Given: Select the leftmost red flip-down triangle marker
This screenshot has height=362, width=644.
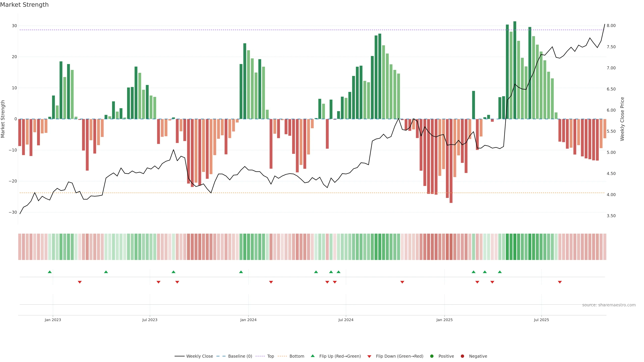Looking at the screenshot, I should 80,282.
